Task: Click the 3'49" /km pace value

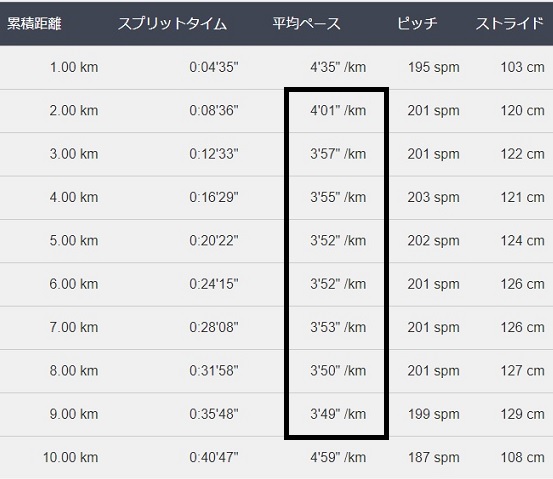Action: click(338, 414)
